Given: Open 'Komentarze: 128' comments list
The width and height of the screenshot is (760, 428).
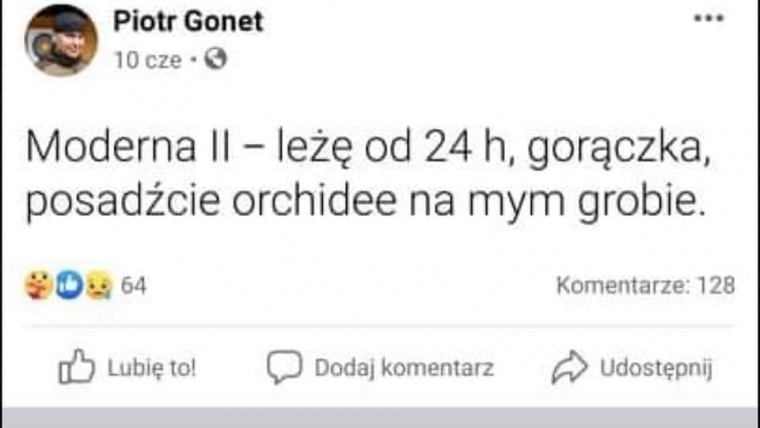Looking at the screenshot, I should (645, 286).
